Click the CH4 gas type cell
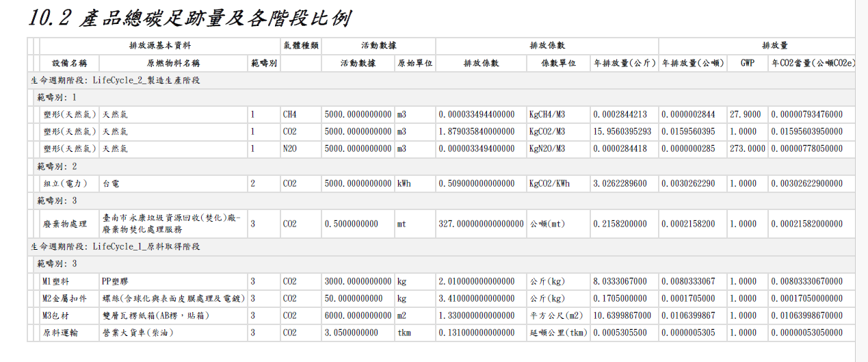The image size is (868, 362). (x=300, y=114)
